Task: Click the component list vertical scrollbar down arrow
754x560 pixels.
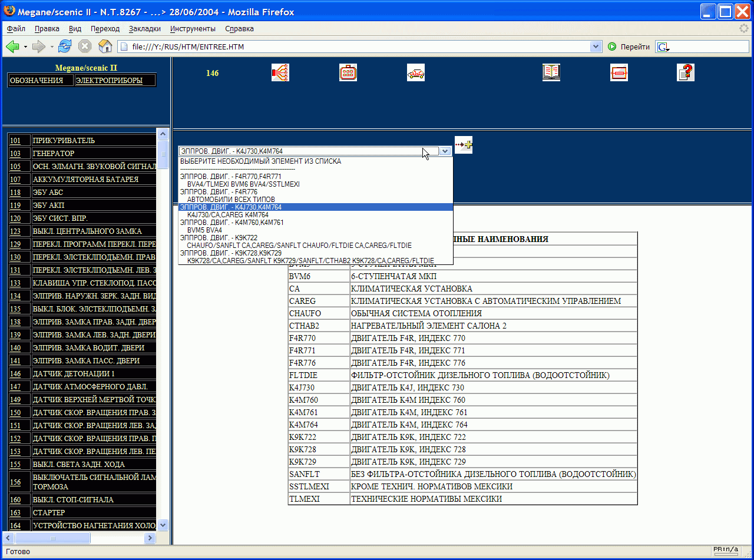Action: [163, 525]
